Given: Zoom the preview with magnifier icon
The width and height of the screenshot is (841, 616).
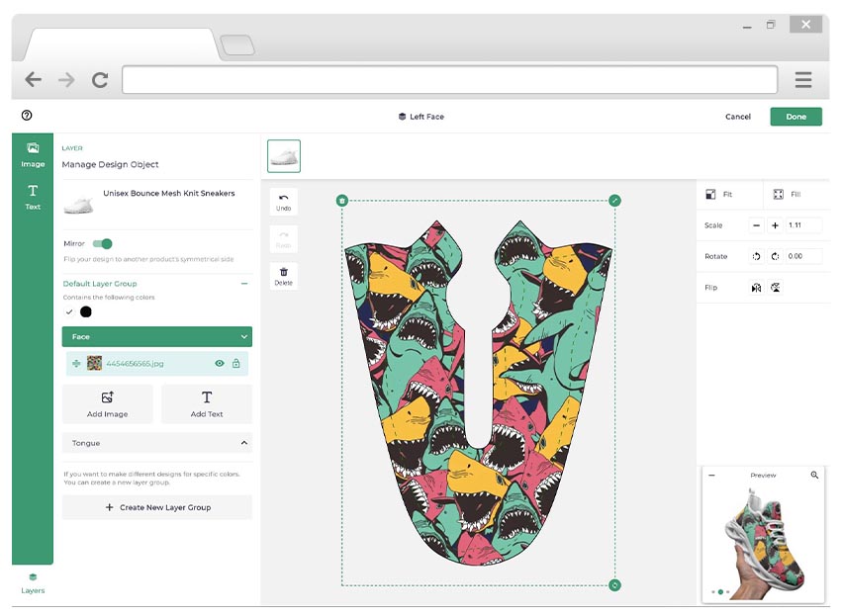Looking at the screenshot, I should (814, 476).
